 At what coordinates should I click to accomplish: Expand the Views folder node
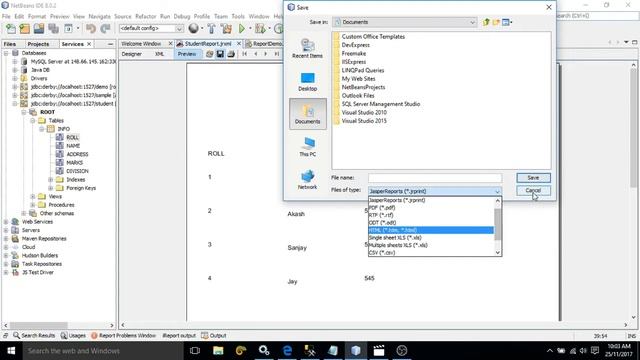pos(33,196)
